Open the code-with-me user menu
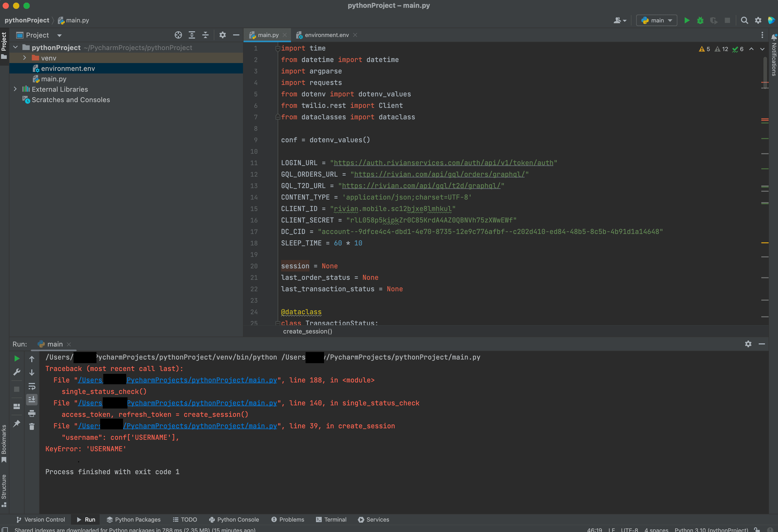This screenshot has width=778, height=532. 620,20
